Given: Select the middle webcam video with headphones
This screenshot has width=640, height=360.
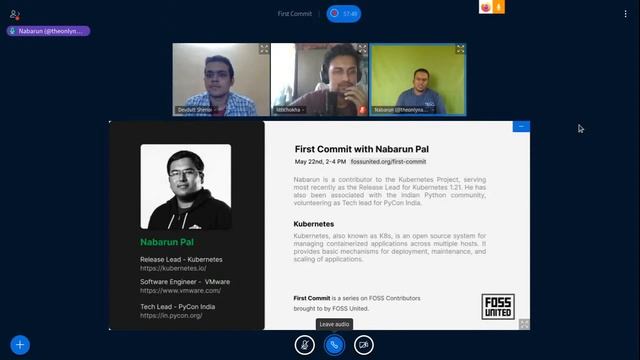Looking at the screenshot, I should pos(319,80).
